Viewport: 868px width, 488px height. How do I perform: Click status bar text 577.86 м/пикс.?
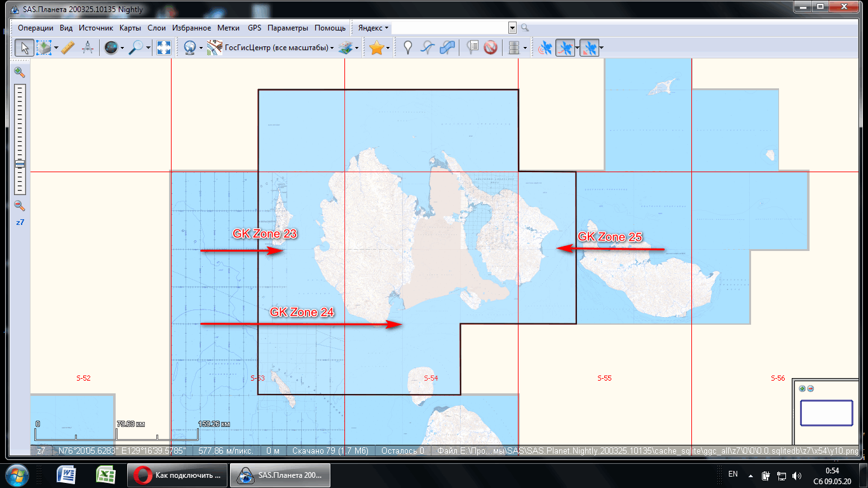pos(226,451)
